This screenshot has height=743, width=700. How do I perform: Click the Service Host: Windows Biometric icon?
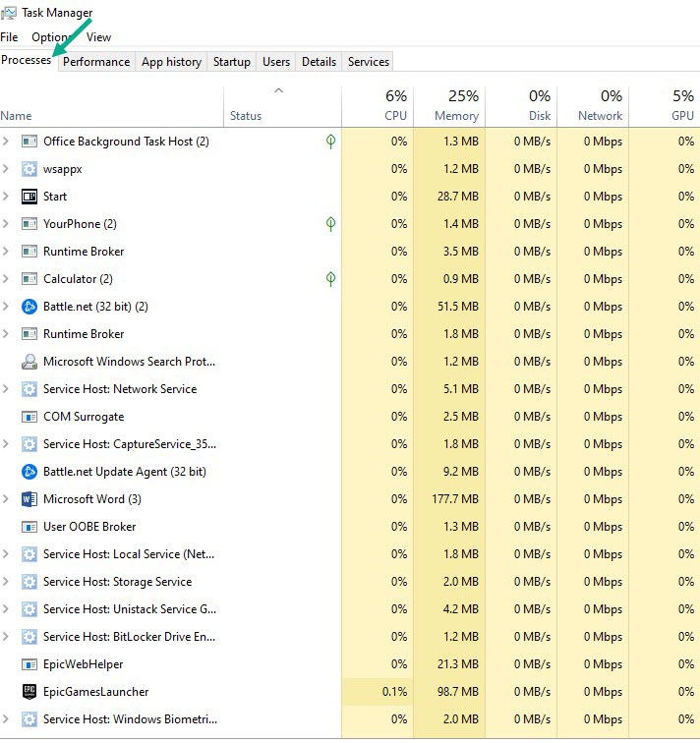(29, 719)
